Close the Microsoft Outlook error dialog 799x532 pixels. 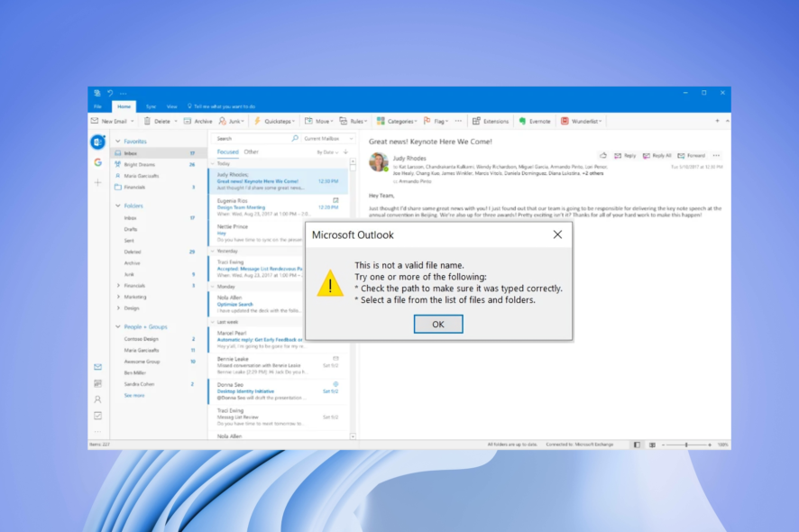pos(557,234)
